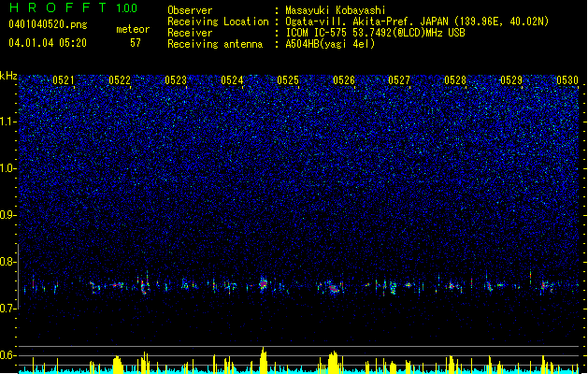588x374 pixels.
Task: Click the 0.9 kHz axis label
Action: click(8, 215)
